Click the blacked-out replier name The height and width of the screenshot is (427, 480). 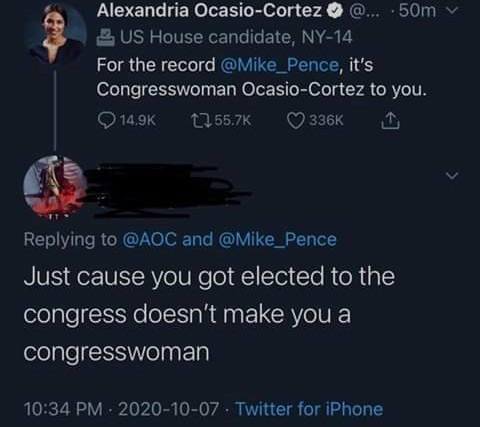[168, 190]
